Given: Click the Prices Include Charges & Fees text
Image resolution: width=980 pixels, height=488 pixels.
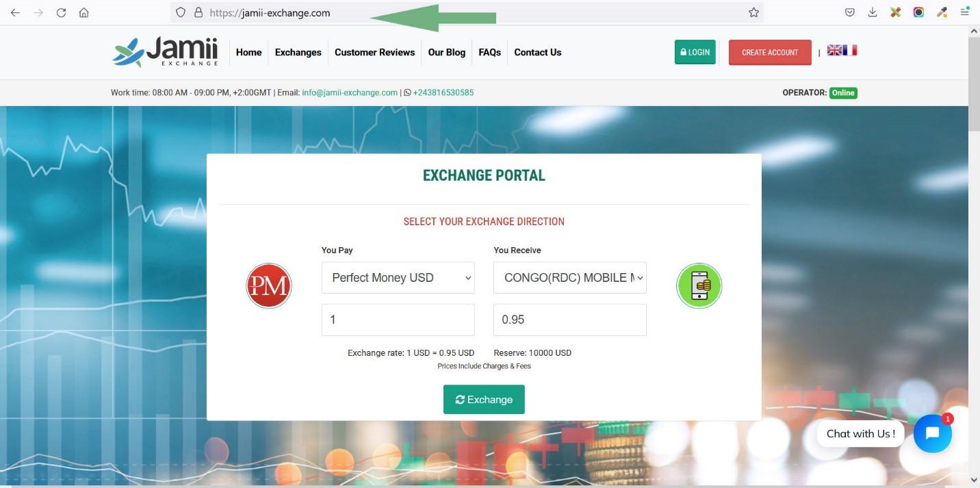Looking at the screenshot, I should tap(484, 366).
